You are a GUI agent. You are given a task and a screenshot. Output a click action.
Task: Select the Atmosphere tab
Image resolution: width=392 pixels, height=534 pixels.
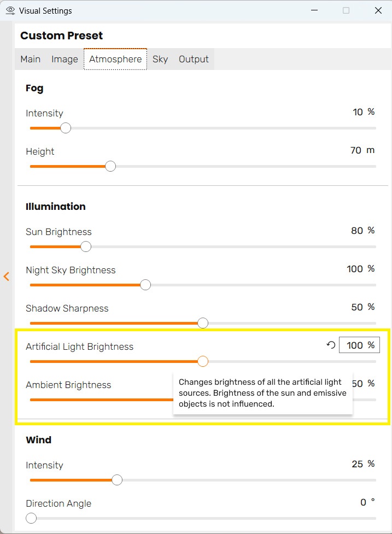click(x=115, y=59)
